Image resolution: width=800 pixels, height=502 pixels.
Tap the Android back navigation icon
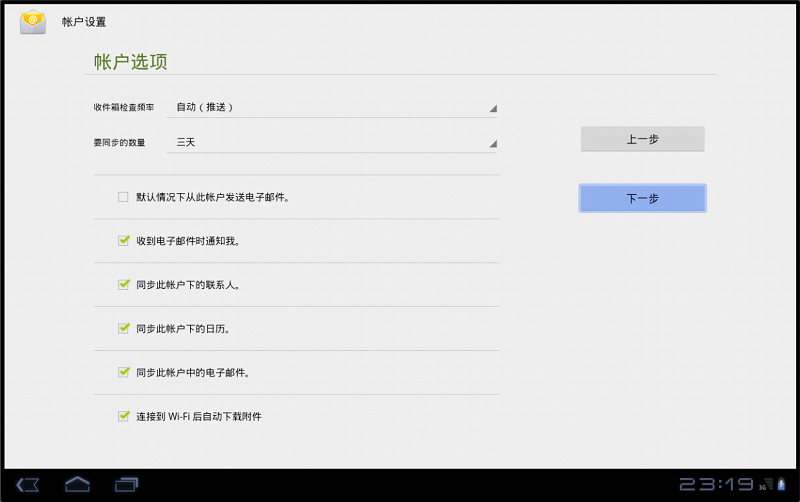click(28, 485)
